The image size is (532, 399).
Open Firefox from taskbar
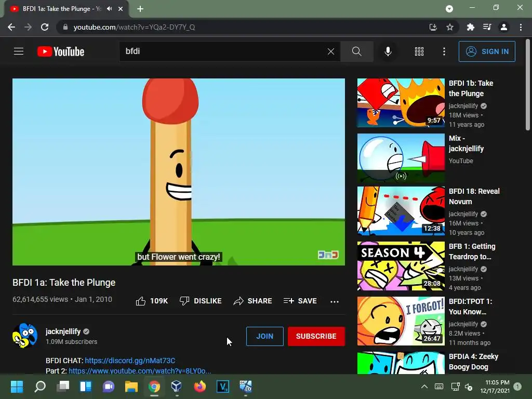(x=200, y=387)
